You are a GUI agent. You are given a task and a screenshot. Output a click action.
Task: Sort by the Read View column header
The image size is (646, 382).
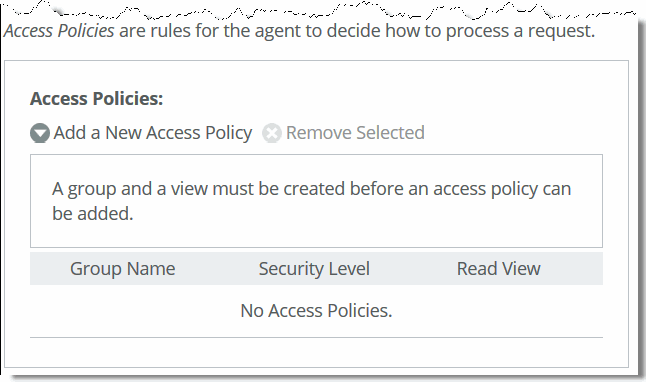499,269
